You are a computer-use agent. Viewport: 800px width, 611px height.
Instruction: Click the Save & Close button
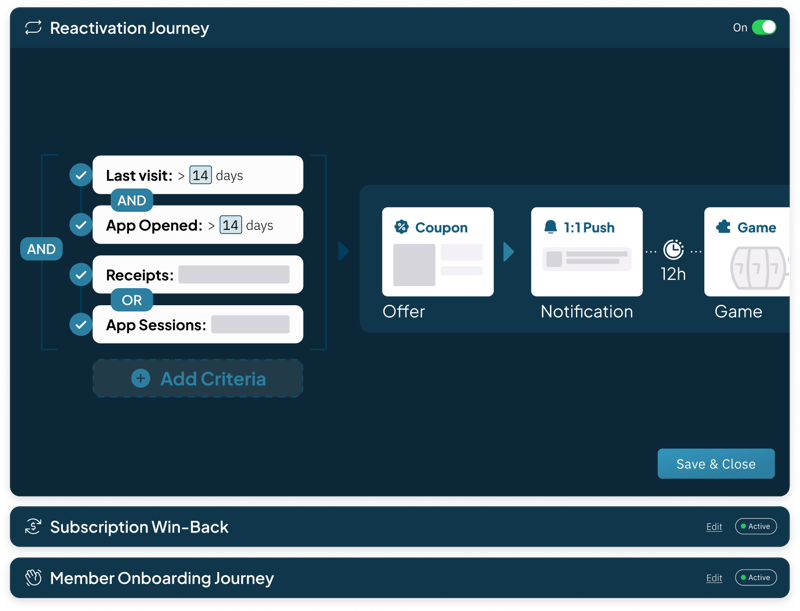click(x=716, y=463)
